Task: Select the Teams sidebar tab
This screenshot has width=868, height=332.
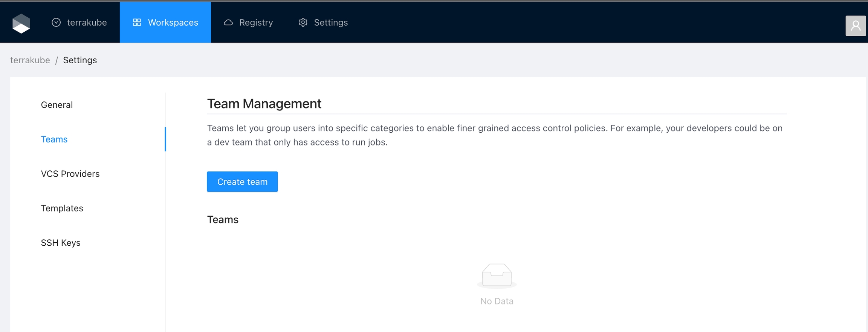Action: click(x=54, y=139)
